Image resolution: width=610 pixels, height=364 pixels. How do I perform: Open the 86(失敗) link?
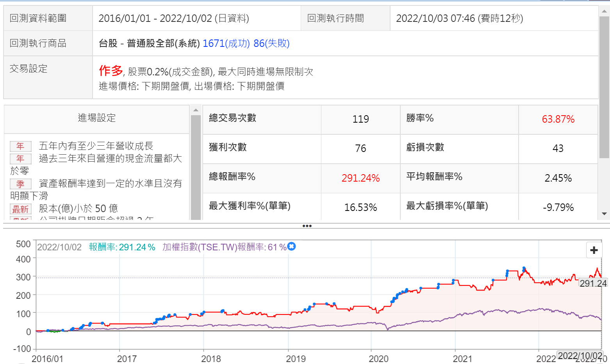click(271, 43)
